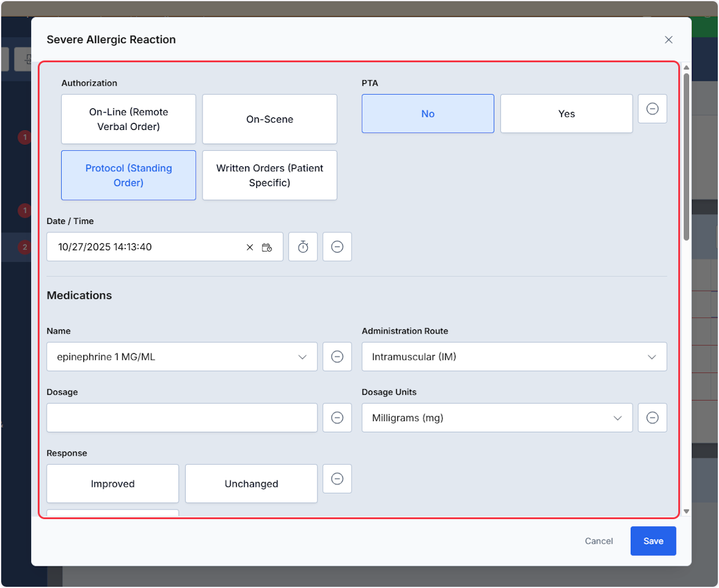Select On-Scene authorization option

pyautogui.click(x=270, y=119)
